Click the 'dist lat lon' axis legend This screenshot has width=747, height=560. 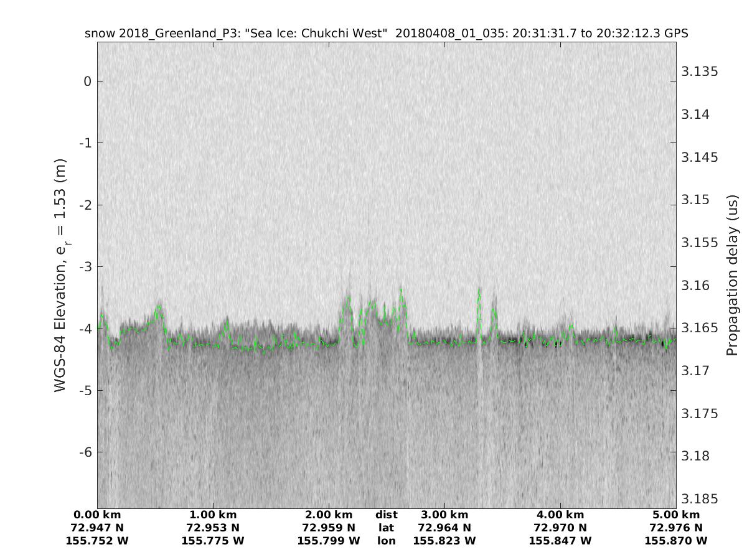(386, 528)
